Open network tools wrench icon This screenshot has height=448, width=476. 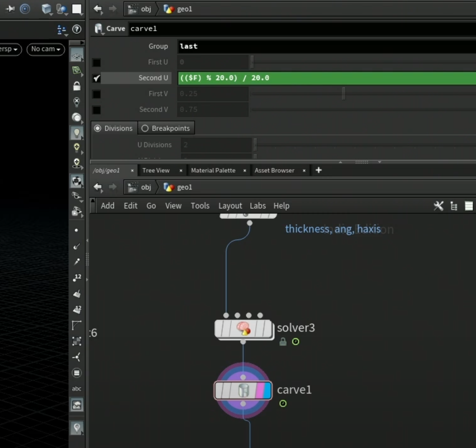438,206
